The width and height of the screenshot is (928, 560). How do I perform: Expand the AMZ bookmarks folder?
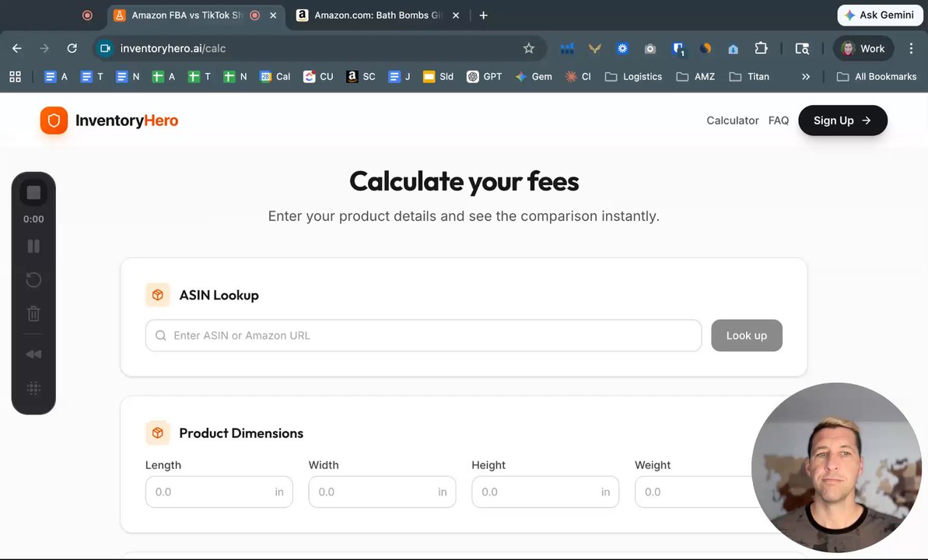pos(695,76)
